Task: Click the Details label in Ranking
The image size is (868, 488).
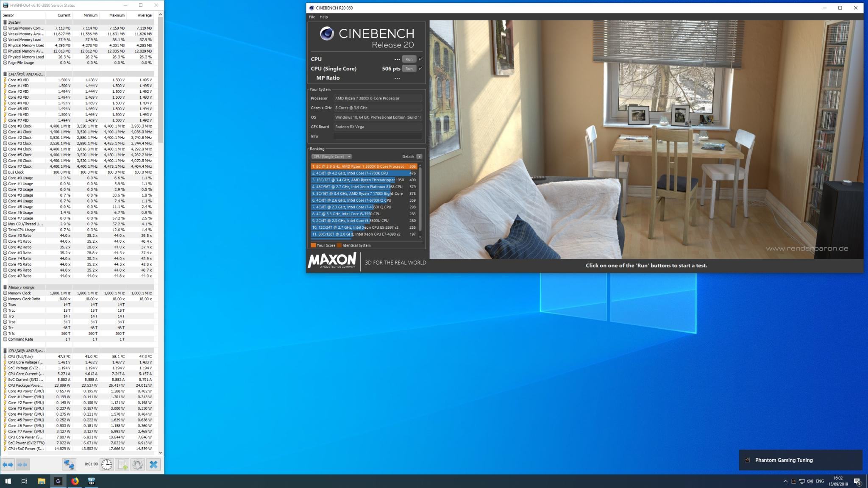Action: 408,157
